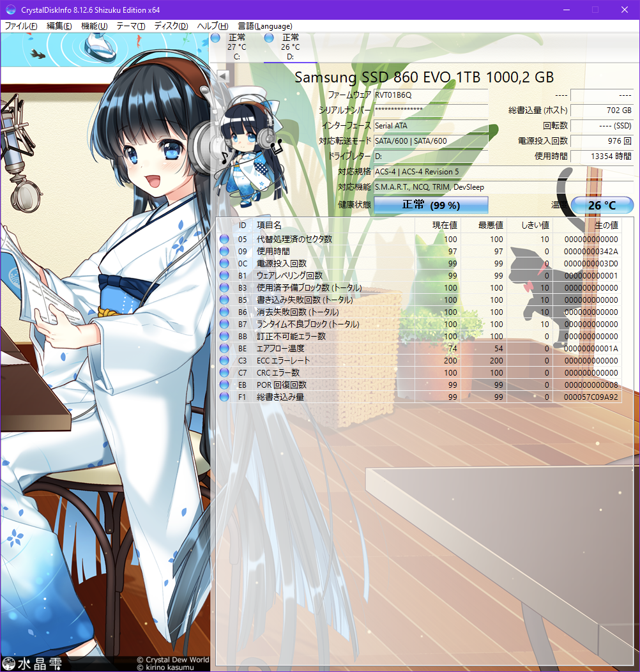Viewport: 640px width, 672px height.
Task: Click the status orb of attribute B7
Action: coord(224,324)
